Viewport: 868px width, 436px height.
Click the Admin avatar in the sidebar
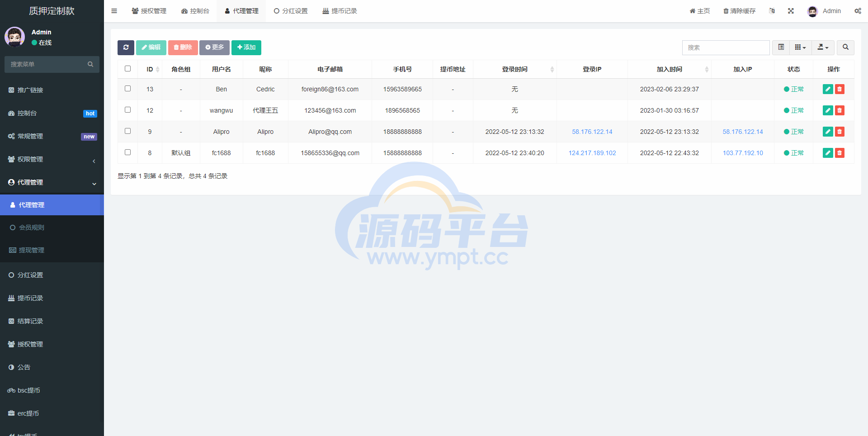15,37
